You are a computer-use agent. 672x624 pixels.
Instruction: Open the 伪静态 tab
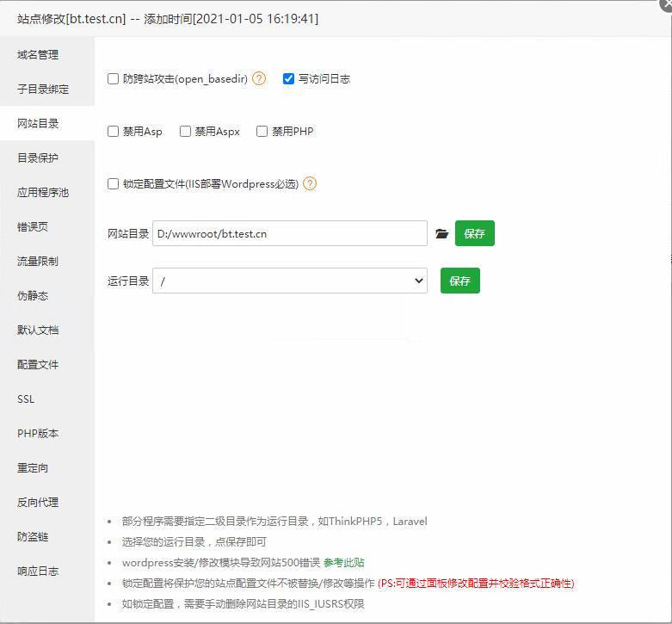pos(47,296)
